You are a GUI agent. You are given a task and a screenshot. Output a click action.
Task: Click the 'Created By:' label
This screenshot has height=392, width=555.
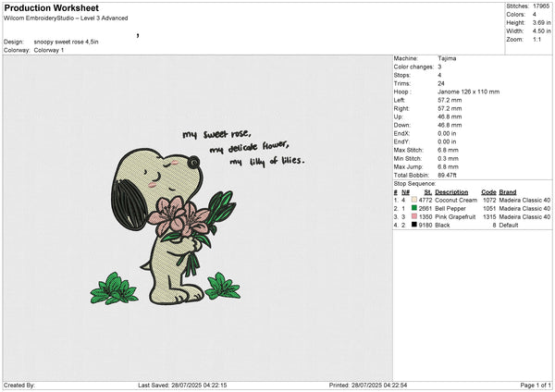click(x=19, y=385)
